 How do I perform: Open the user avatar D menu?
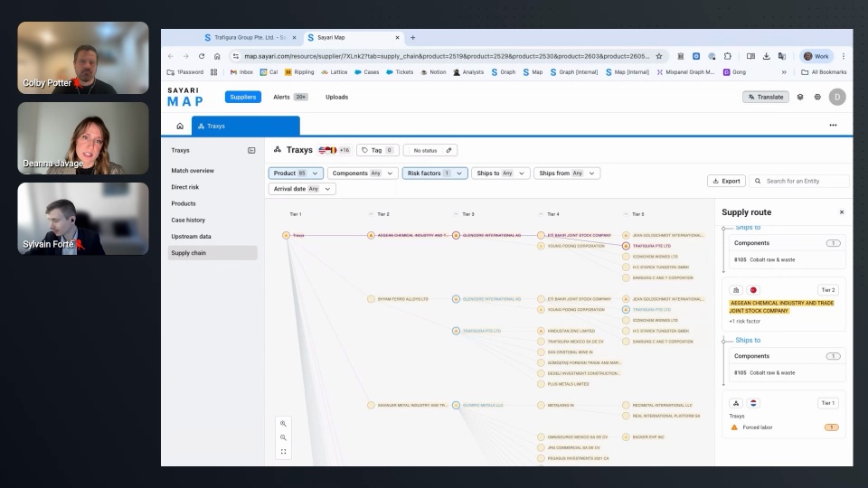837,97
